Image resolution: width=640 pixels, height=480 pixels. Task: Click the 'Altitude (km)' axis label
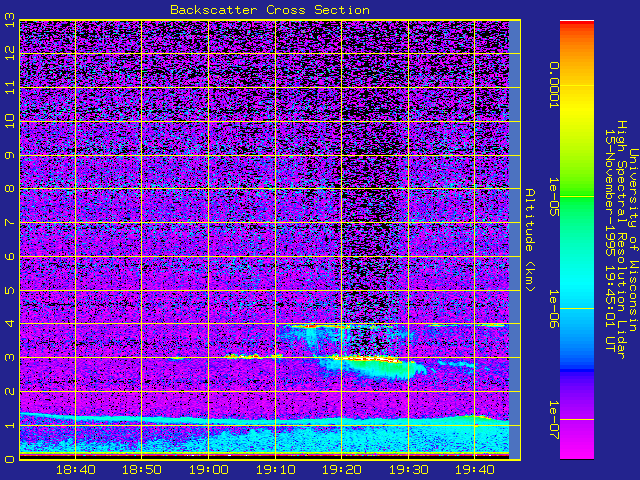click(529, 240)
